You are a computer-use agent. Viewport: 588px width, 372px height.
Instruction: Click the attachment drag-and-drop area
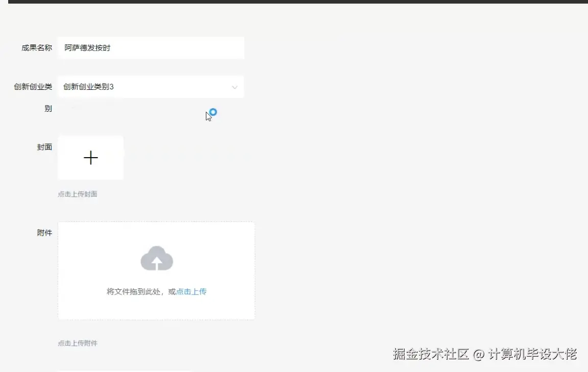coord(157,270)
